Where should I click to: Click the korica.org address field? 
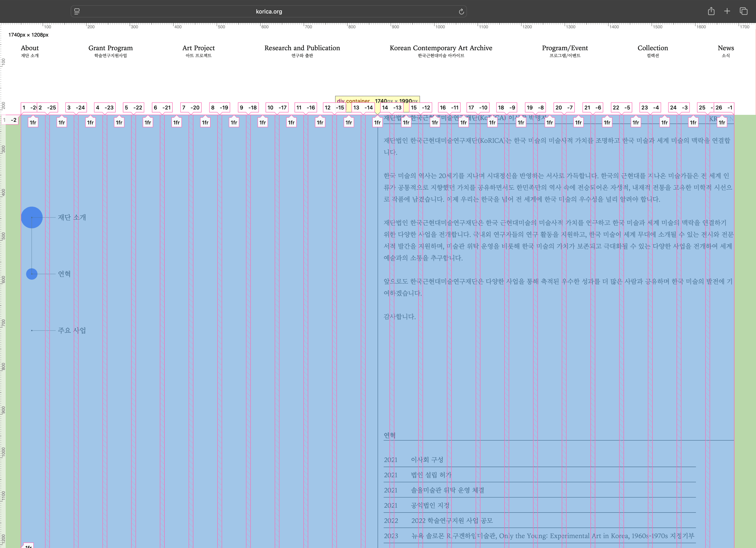pos(269,12)
